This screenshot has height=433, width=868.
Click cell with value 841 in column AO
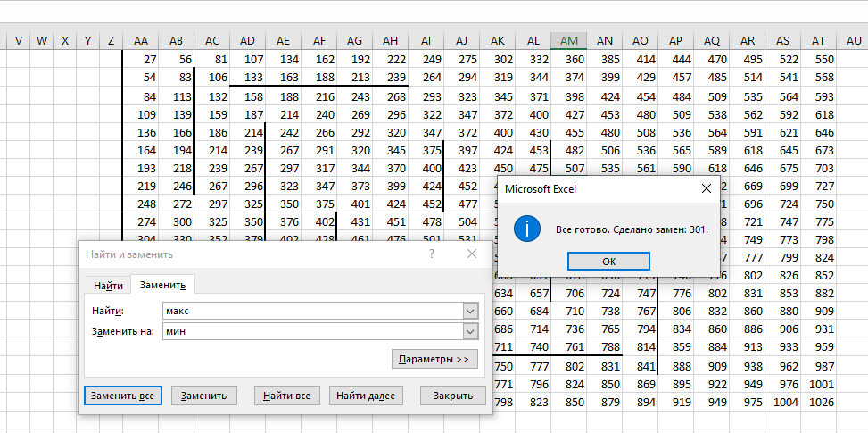click(x=640, y=367)
